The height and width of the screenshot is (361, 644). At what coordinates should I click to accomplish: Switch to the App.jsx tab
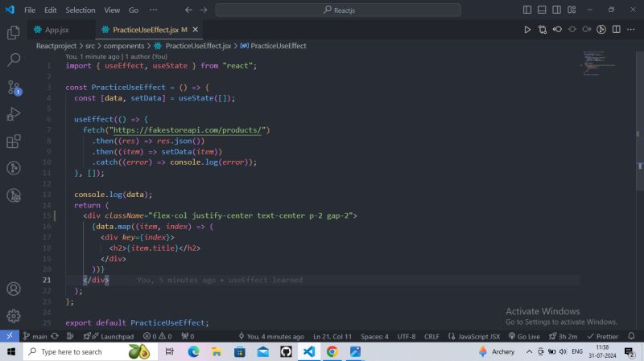click(56, 30)
